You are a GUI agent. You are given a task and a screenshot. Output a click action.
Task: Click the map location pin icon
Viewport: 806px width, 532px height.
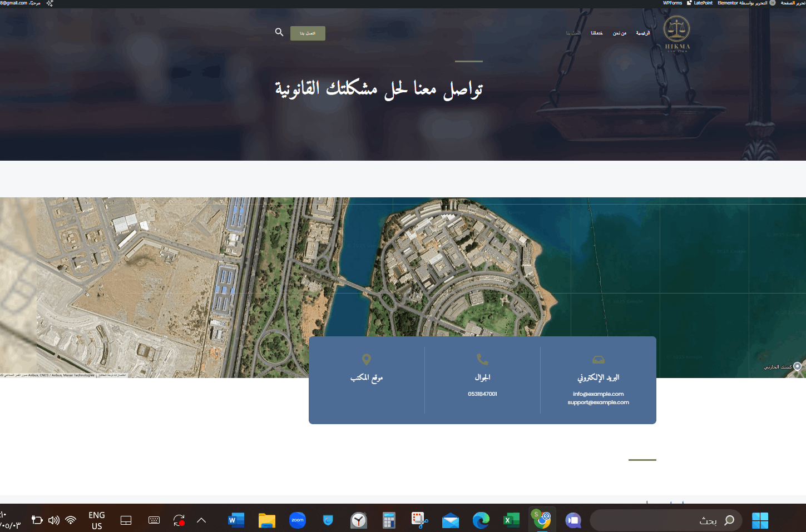coord(366,360)
